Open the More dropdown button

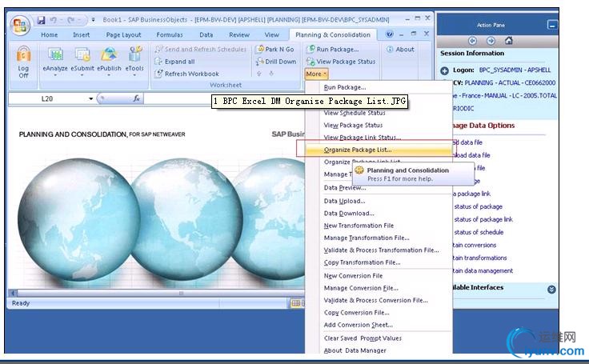point(316,74)
